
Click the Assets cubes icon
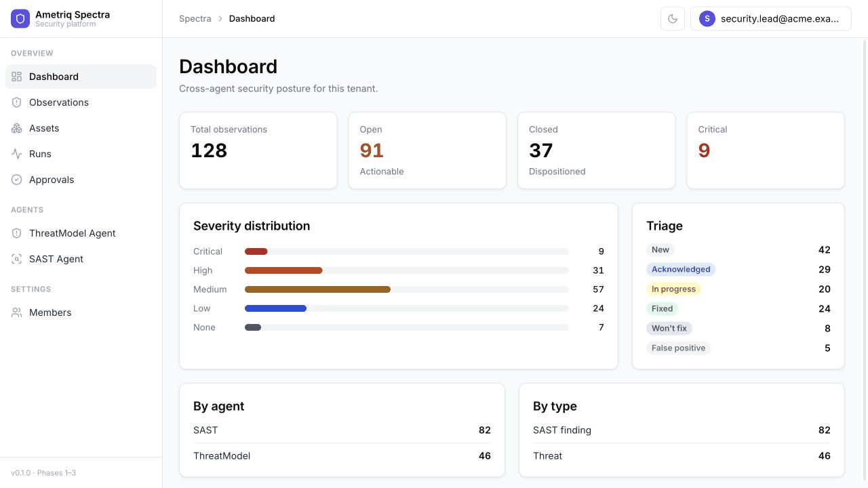[17, 128]
